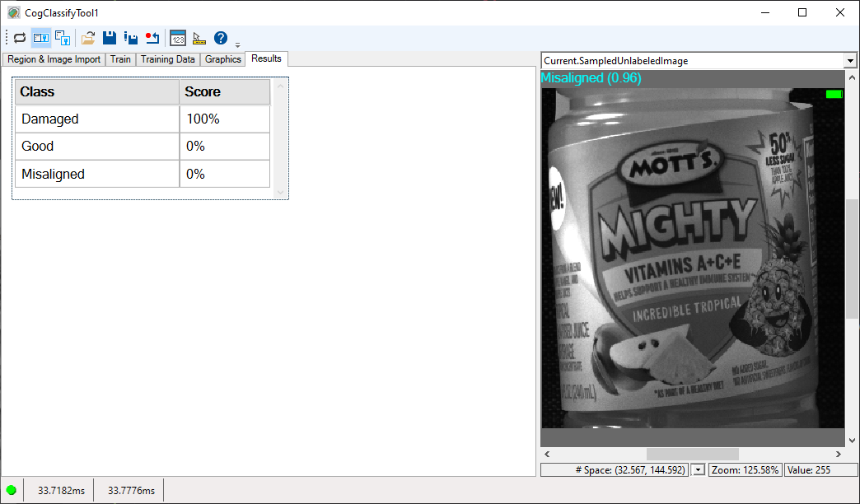Toggle the local image display button
This screenshot has height=504, width=860.
[x=41, y=38]
